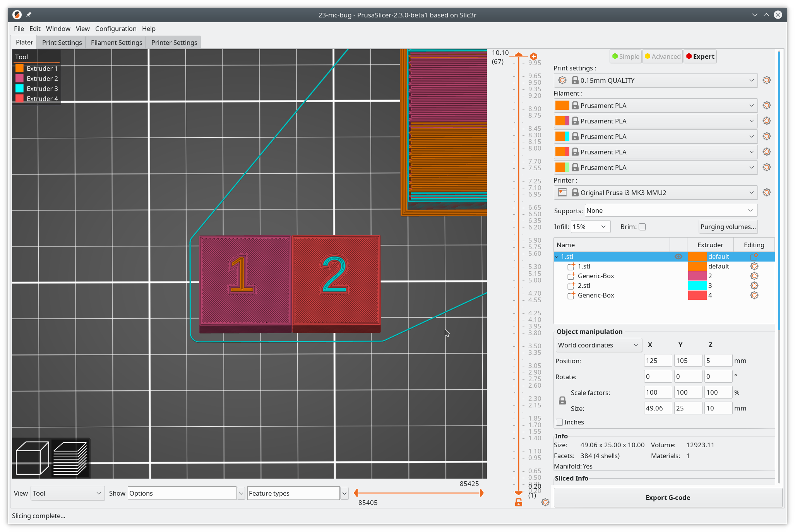Viewport: 795px width, 532px height.
Task: Click the pin icon in title bar
Action: coord(29,15)
